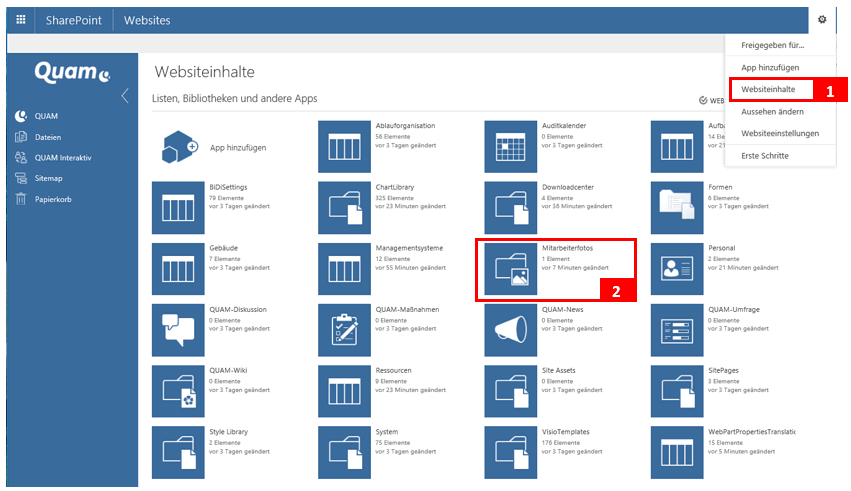Image resolution: width=851 pixels, height=491 pixels.
Task: Collapse the left navigation panel arrow
Action: point(125,97)
